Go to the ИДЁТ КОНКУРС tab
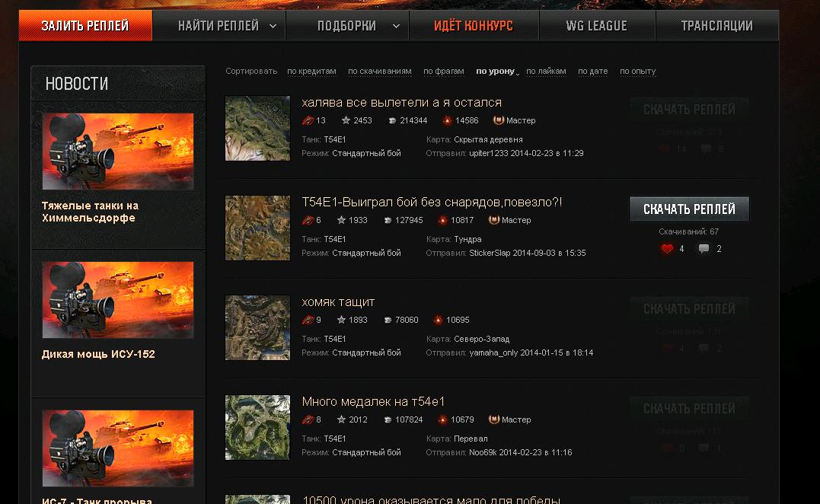 click(474, 26)
